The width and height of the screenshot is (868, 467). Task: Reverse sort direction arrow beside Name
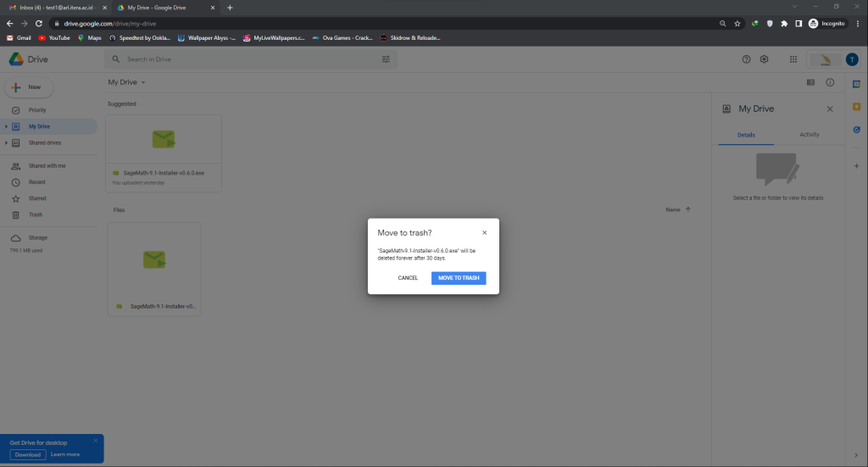pyautogui.click(x=687, y=209)
